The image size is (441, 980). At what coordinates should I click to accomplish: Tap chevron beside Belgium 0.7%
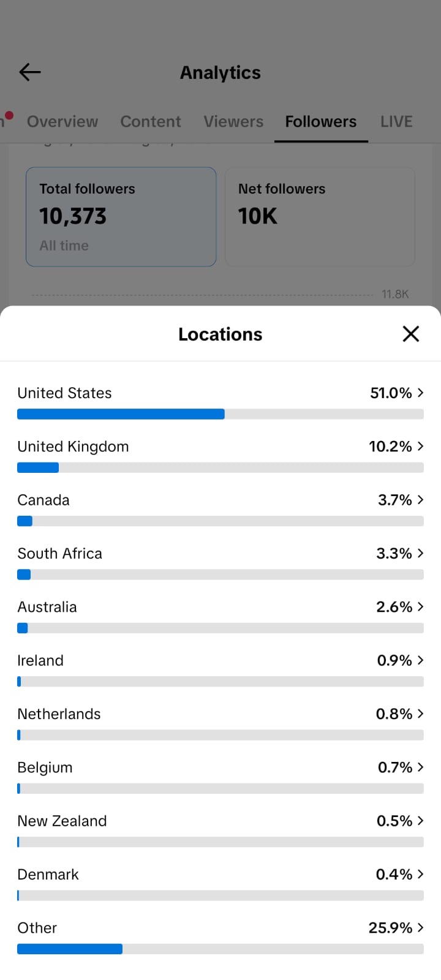[x=420, y=767]
